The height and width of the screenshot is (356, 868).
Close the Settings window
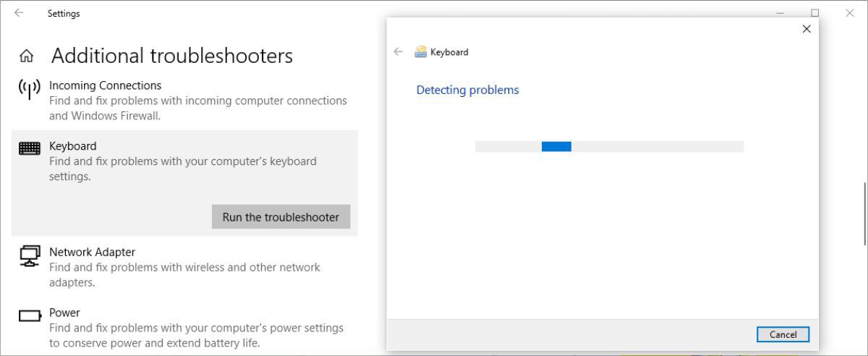tap(850, 13)
